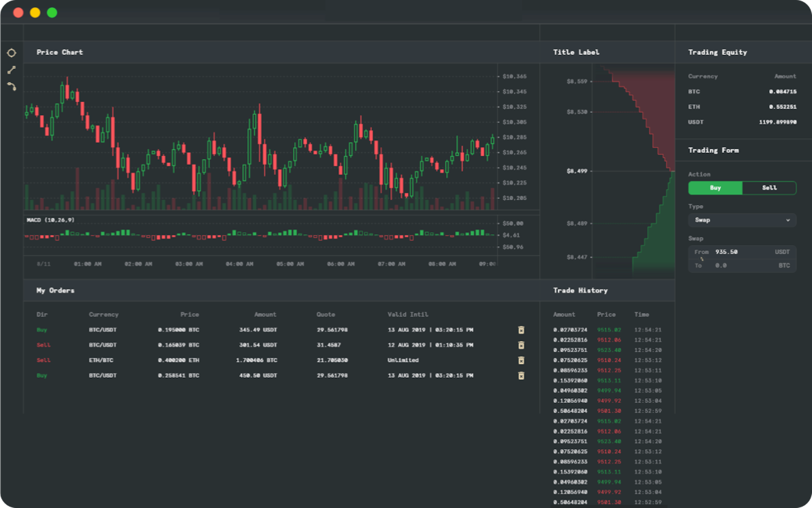Screen dimensions: 812x508
Task: Click the $8,499 depth chart price label
Action: click(577, 171)
